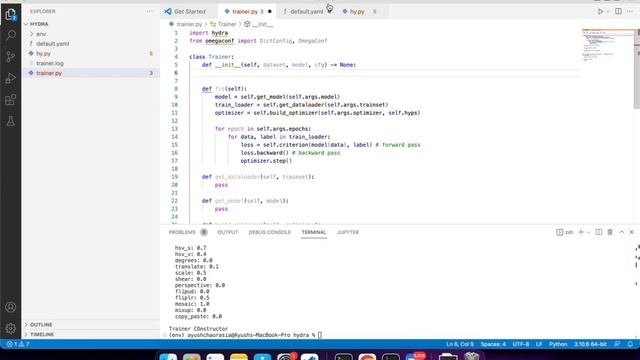Collapse the HYDRA folder section
This screenshot has height=360, width=640.
(91, 24)
